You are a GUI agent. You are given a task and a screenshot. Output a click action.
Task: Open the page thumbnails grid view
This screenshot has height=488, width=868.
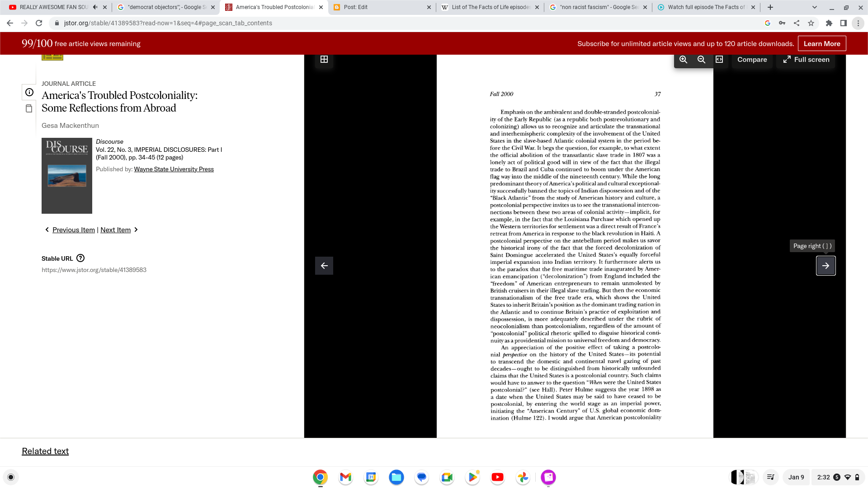pyautogui.click(x=324, y=60)
